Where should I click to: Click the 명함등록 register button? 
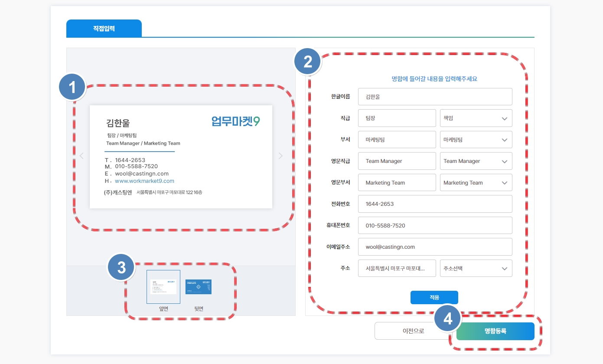tap(495, 331)
